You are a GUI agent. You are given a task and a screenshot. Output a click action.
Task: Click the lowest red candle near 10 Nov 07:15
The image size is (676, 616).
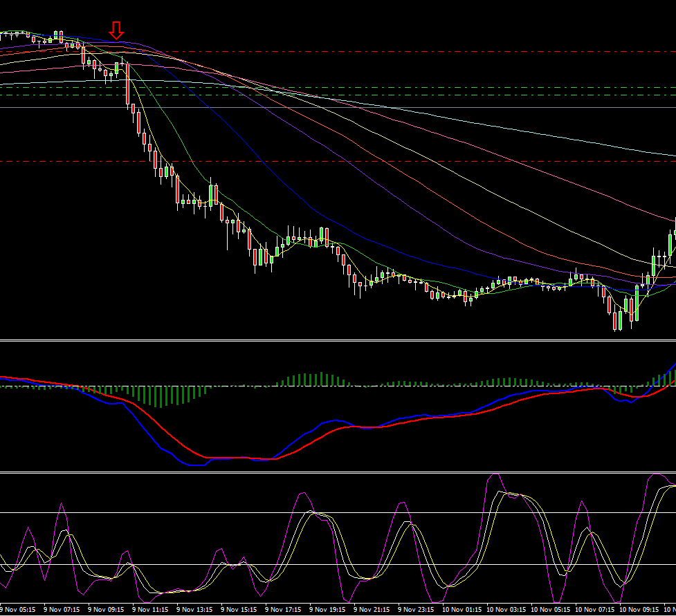pos(614,321)
